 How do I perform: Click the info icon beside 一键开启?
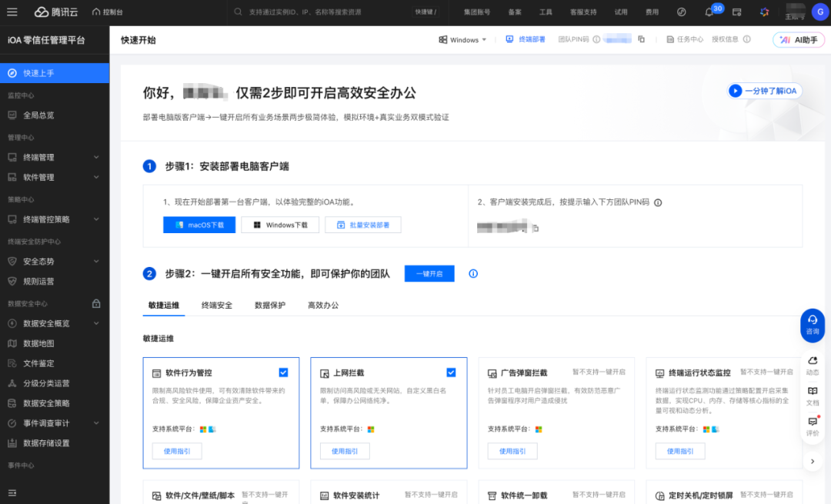pos(473,274)
